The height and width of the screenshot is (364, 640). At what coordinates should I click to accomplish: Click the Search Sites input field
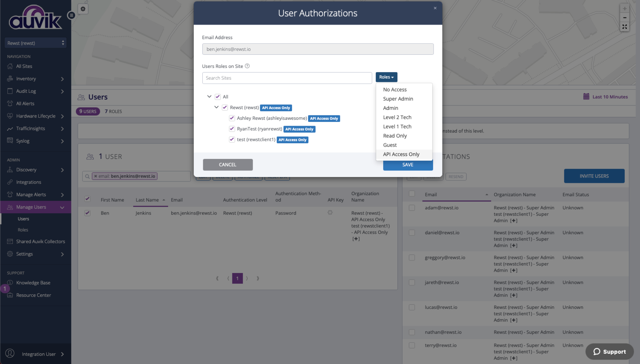coord(287,78)
